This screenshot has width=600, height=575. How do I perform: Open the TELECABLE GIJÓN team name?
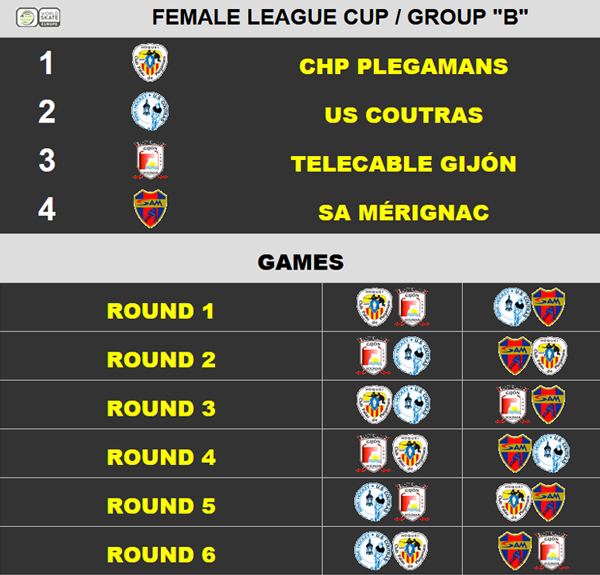404,164
